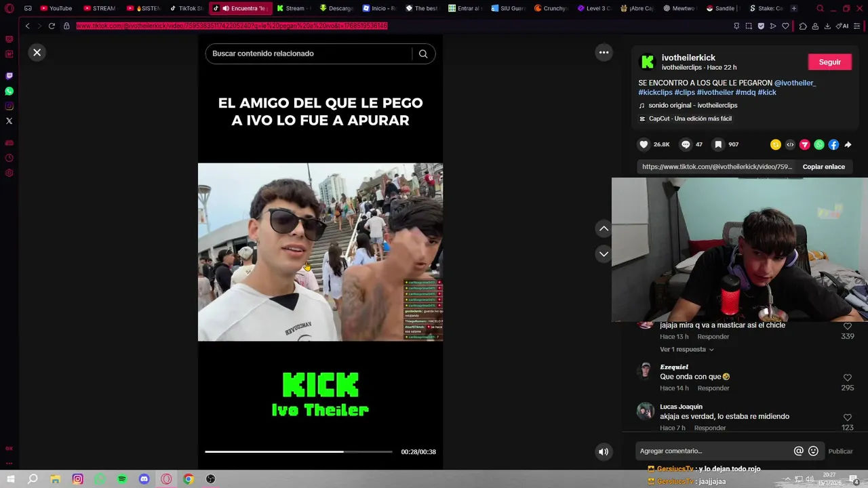Open Lucas Joaquin's profile name
Image resolution: width=868 pixels, height=488 pixels.
(x=681, y=407)
